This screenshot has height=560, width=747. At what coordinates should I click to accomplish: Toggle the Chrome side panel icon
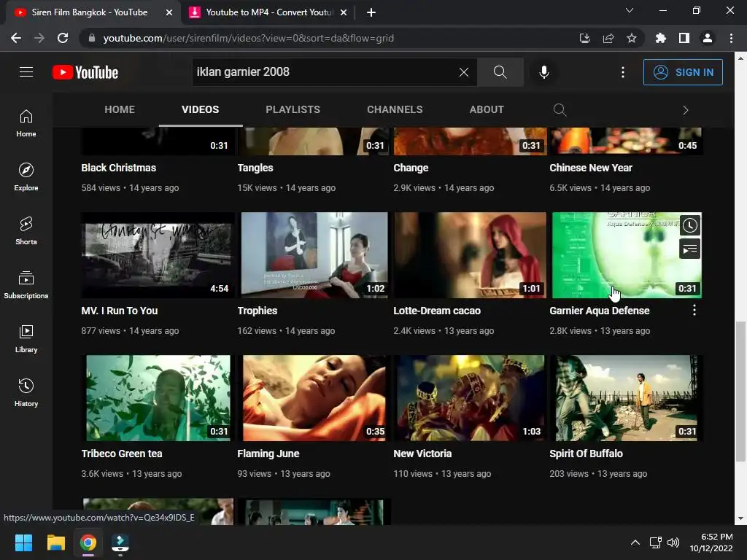click(684, 38)
